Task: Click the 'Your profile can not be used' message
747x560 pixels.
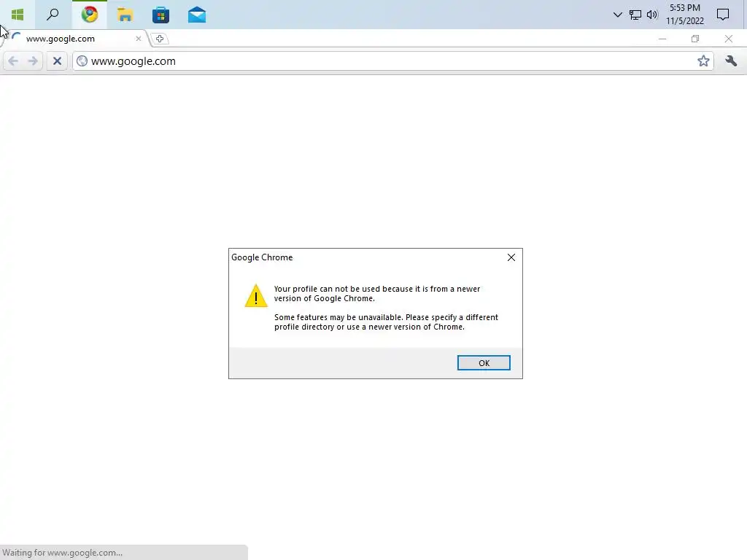Action: pos(377,293)
